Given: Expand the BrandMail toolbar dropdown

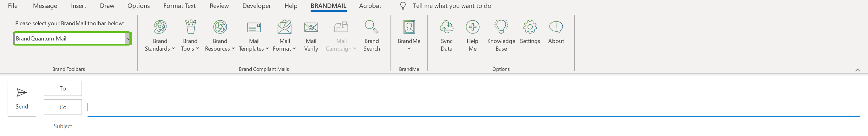Looking at the screenshot, I should [x=128, y=39].
